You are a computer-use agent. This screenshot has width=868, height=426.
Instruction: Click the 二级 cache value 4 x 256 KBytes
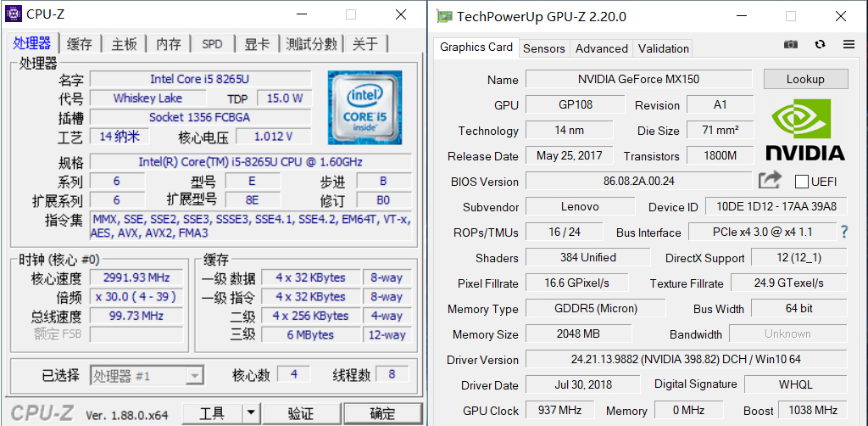[310, 316]
